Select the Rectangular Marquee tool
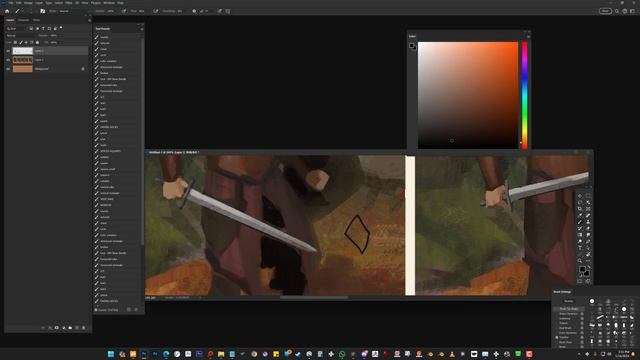This screenshot has width=640, height=360. pos(588,196)
